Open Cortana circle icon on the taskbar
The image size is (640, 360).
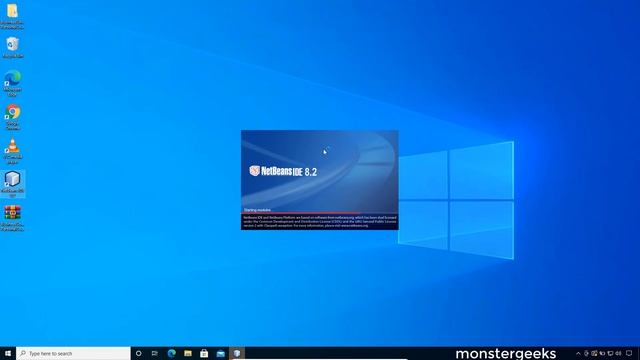[x=138, y=353]
